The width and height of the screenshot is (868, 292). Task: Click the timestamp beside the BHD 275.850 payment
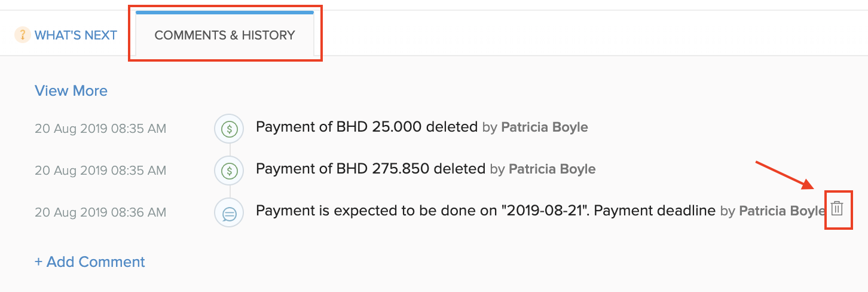pos(100,171)
